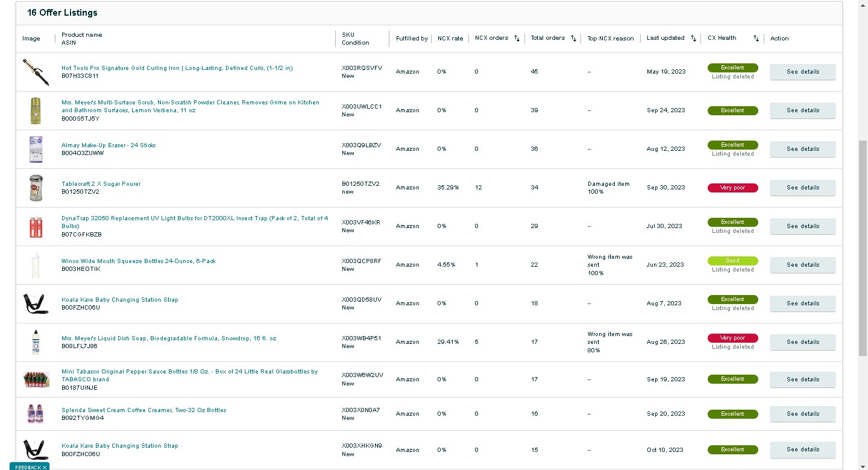Screen dimensions: 868x470
Task: Open Tablecraft 2 X Sugar Pourer link
Action: pyautogui.click(x=101, y=184)
